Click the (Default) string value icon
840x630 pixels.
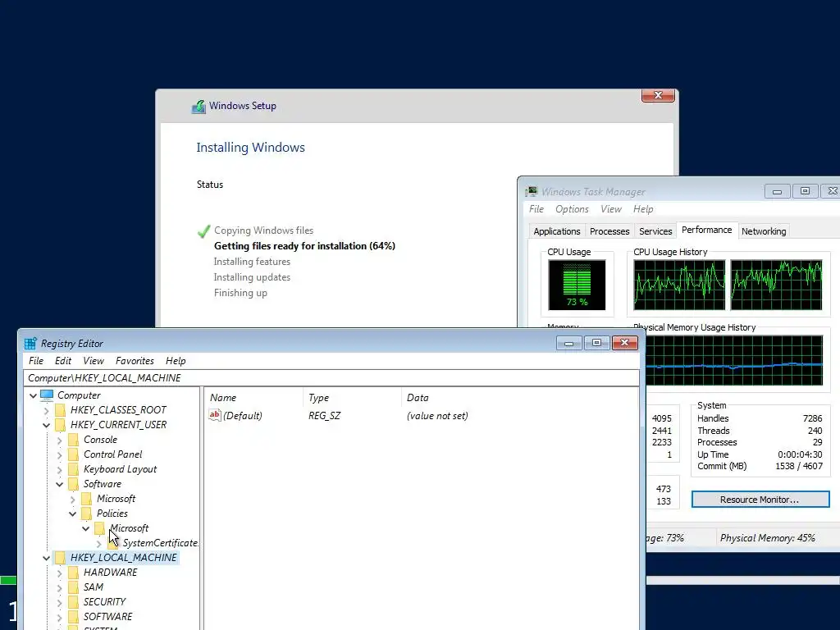pyautogui.click(x=215, y=415)
